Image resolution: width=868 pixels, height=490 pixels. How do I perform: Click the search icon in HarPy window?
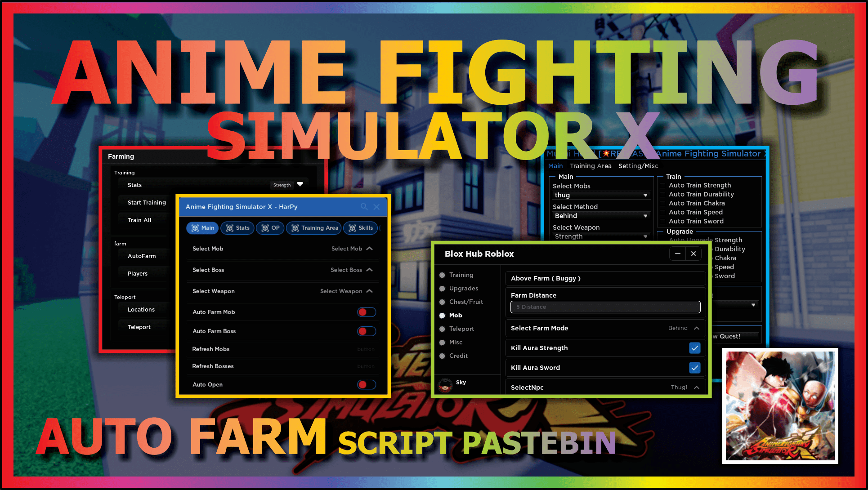(364, 205)
